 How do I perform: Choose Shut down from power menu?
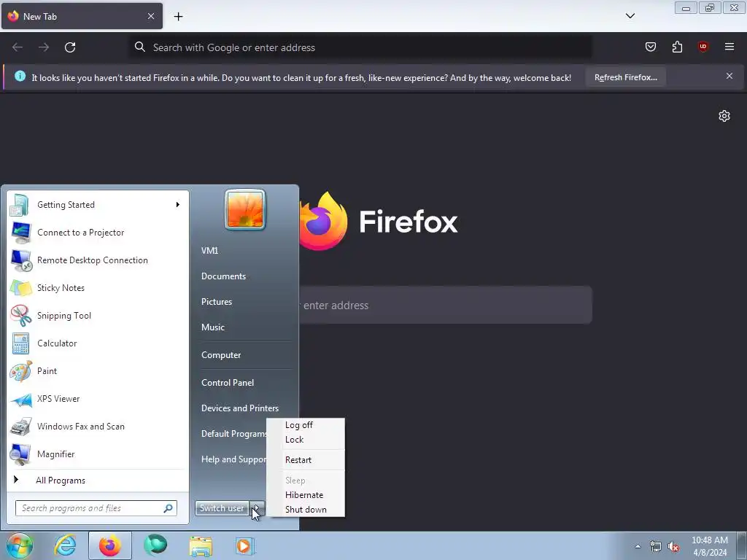[x=306, y=510]
